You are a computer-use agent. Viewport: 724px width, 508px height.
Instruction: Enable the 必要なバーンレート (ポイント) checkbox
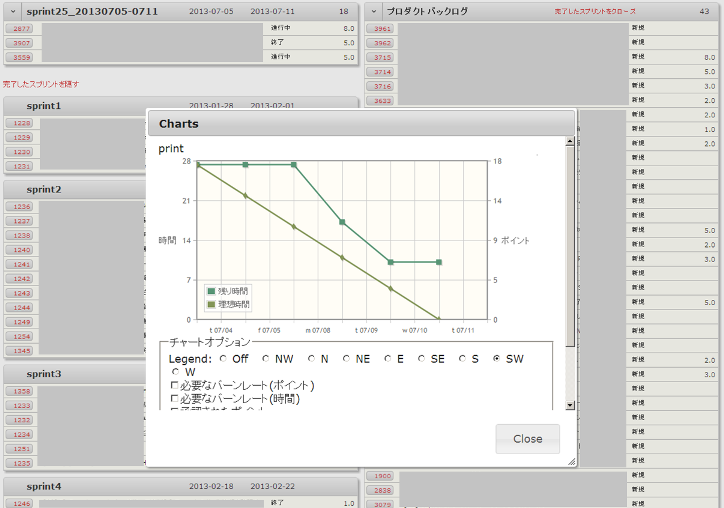click(x=175, y=385)
